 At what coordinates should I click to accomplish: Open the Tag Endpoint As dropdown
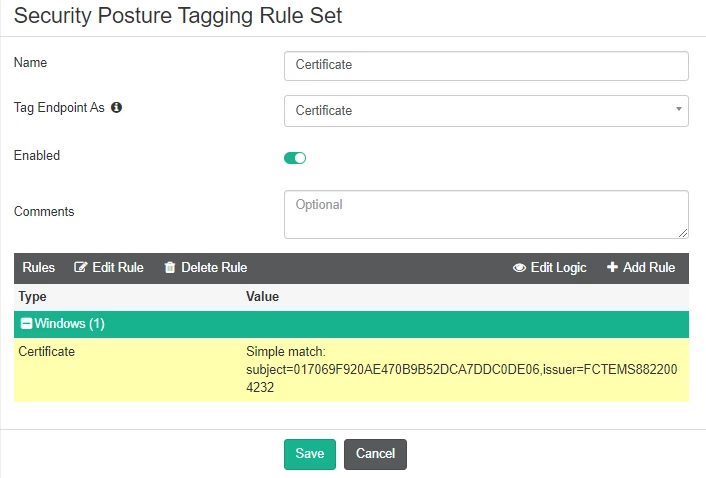[486, 111]
